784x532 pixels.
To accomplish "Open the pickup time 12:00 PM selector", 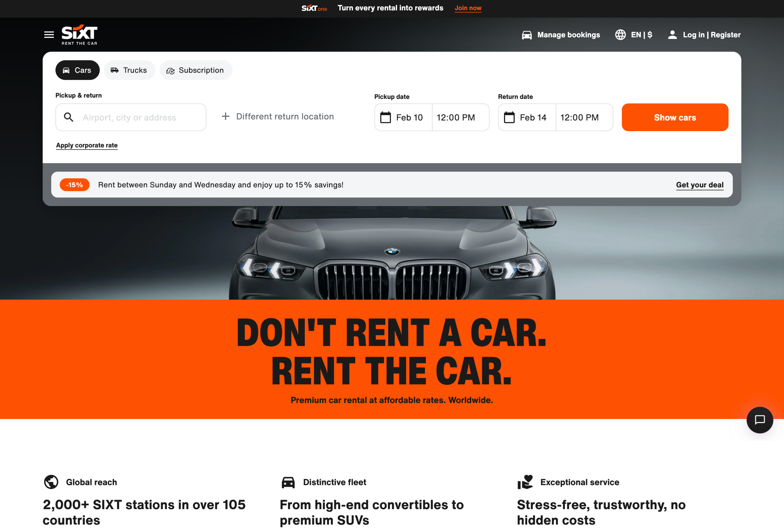I will pyautogui.click(x=460, y=117).
